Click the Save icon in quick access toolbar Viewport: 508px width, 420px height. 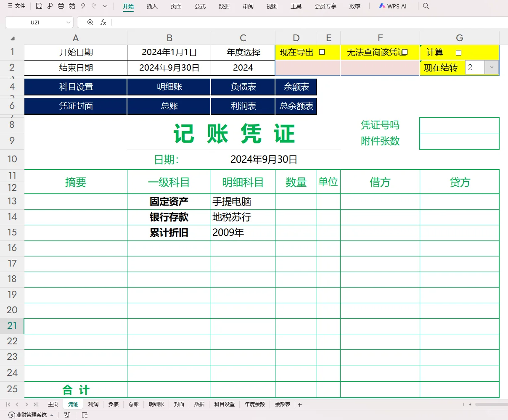click(x=39, y=6)
